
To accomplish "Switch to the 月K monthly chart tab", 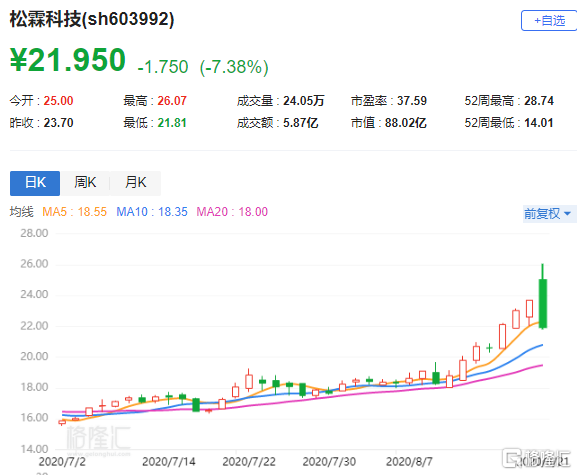I will pyautogui.click(x=135, y=183).
